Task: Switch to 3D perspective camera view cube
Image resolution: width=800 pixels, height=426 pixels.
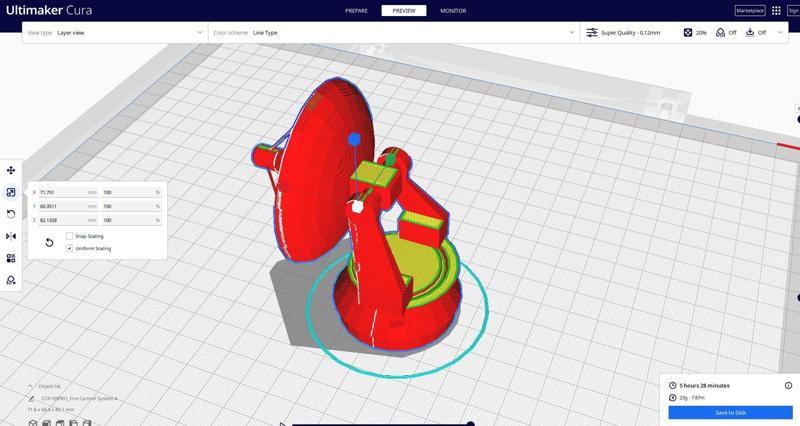Action: point(33,423)
